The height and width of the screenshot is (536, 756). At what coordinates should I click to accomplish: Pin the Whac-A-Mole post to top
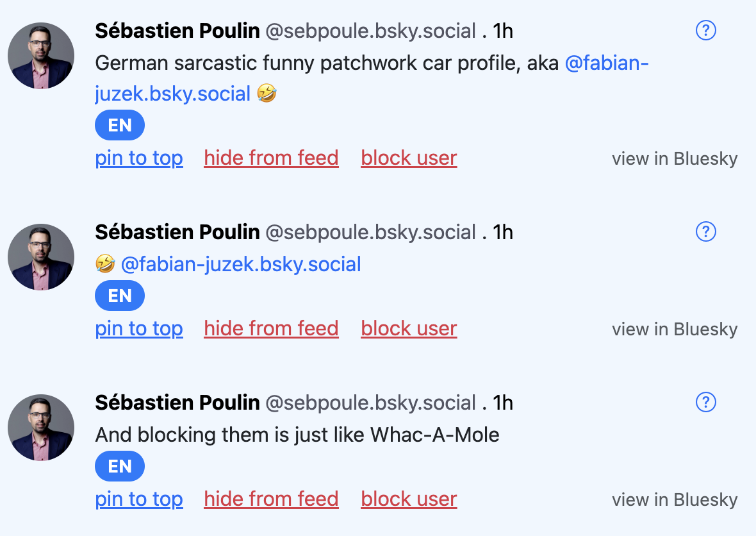(139, 499)
